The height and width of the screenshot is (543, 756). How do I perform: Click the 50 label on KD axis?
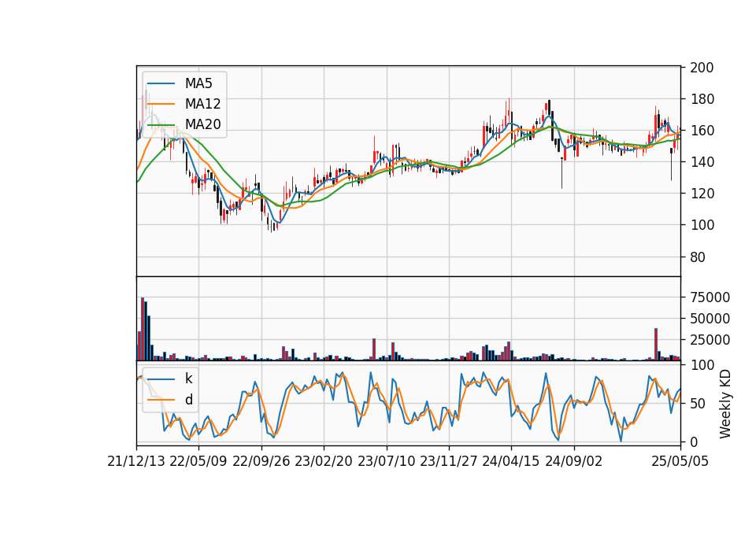point(698,404)
